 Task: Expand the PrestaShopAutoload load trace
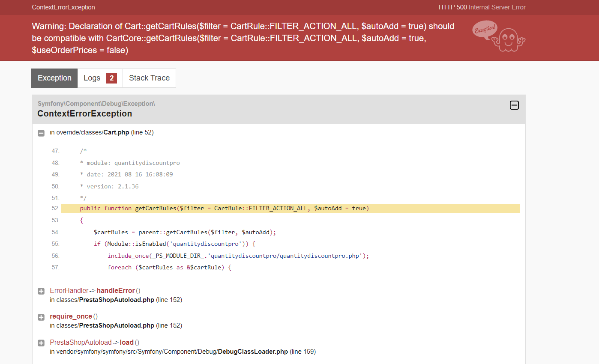[x=41, y=343]
